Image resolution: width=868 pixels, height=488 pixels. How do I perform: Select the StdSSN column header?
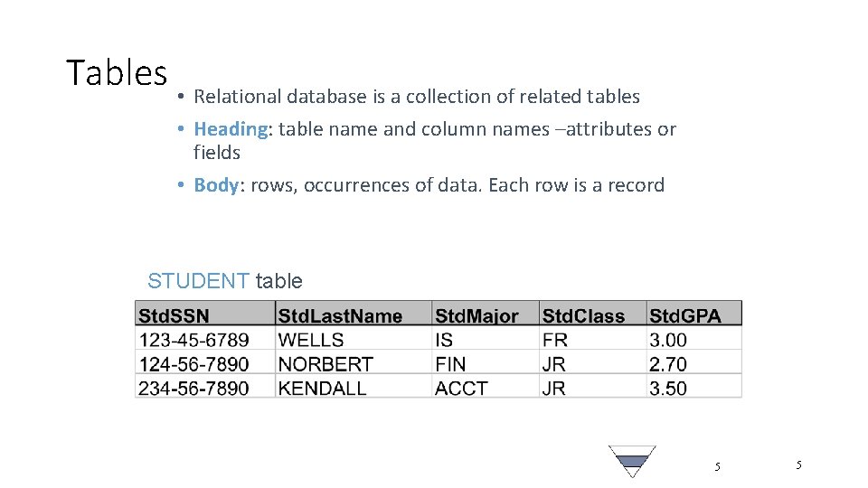(174, 315)
